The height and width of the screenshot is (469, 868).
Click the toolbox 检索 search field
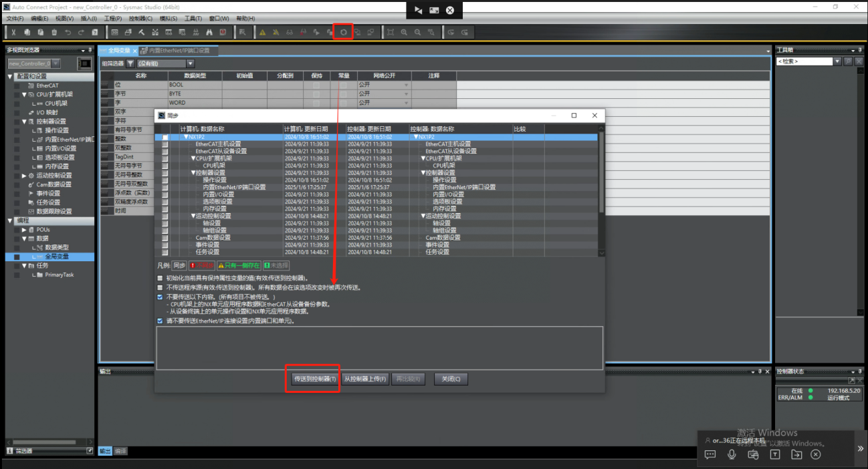click(804, 61)
